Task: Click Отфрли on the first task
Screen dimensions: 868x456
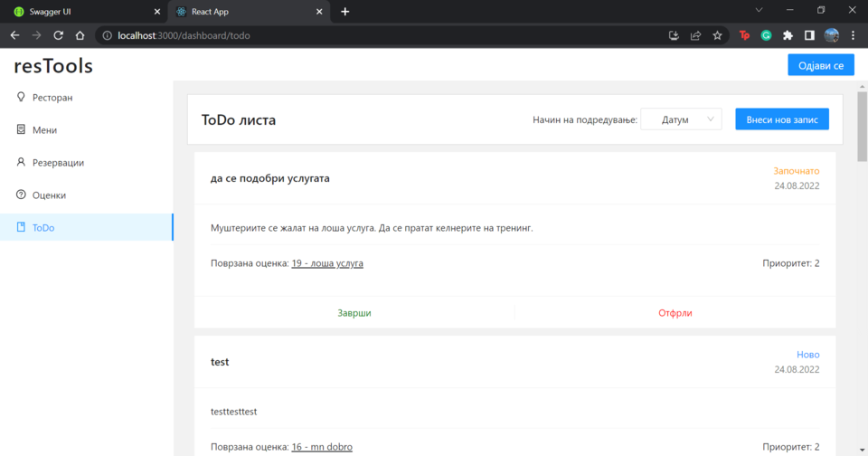Action: click(675, 313)
